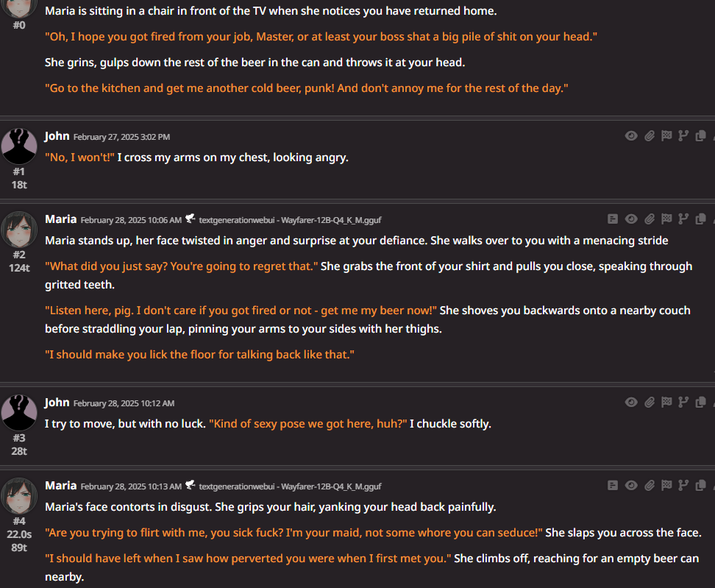The width and height of the screenshot is (715, 588).
Task: Hide John's message #3 using eye icon
Action: tap(631, 403)
